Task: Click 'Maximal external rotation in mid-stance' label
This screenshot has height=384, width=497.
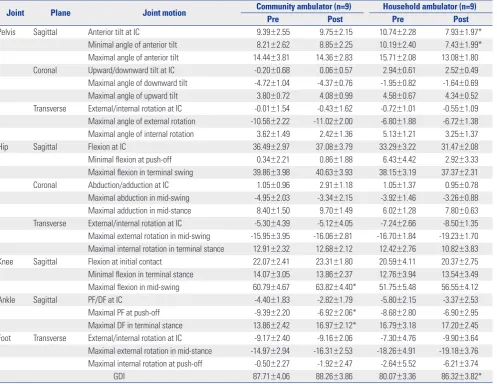Action: click(150, 351)
